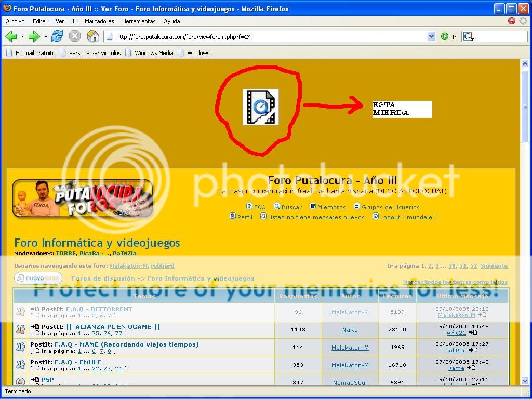532x399 pixels.
Task: Check private messages via the envelope icon
Action: (263, 217)
